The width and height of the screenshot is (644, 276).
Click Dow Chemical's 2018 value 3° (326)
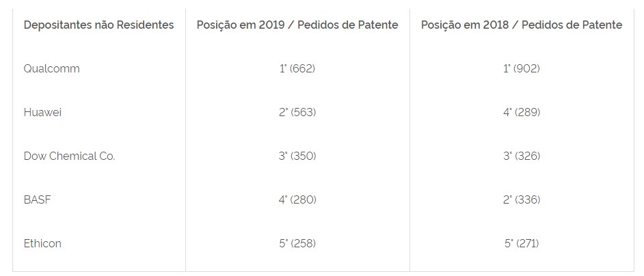(x=522, y=156)
